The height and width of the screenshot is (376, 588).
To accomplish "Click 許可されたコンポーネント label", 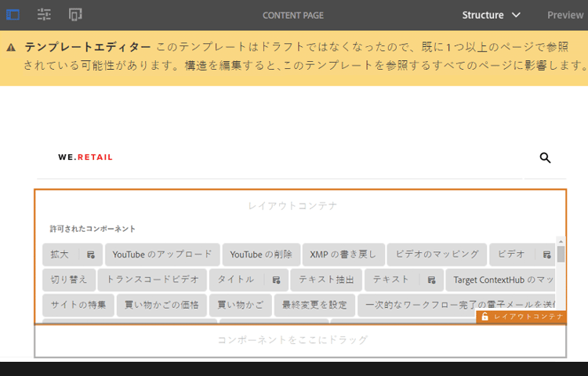I will pyautogui.click(x=93, y=229).
